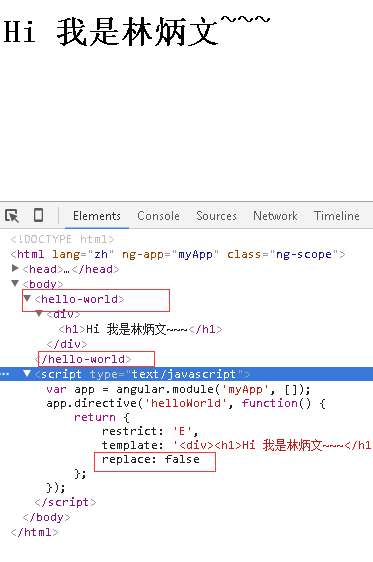The height and width of the screenshot is (562, 373).
Task: Collapse the div node inside hello-world
Action: click(x=39, y=314)
